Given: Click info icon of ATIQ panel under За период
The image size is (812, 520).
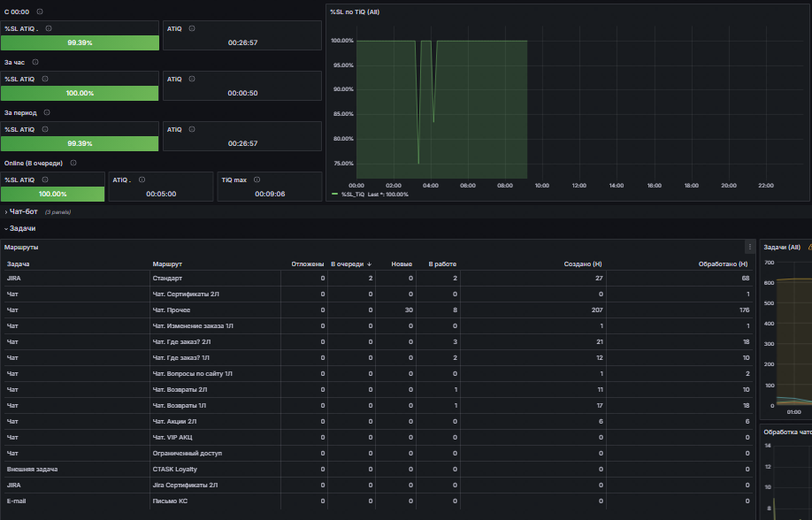Looking at the screenshot, I should coord(192,129).
